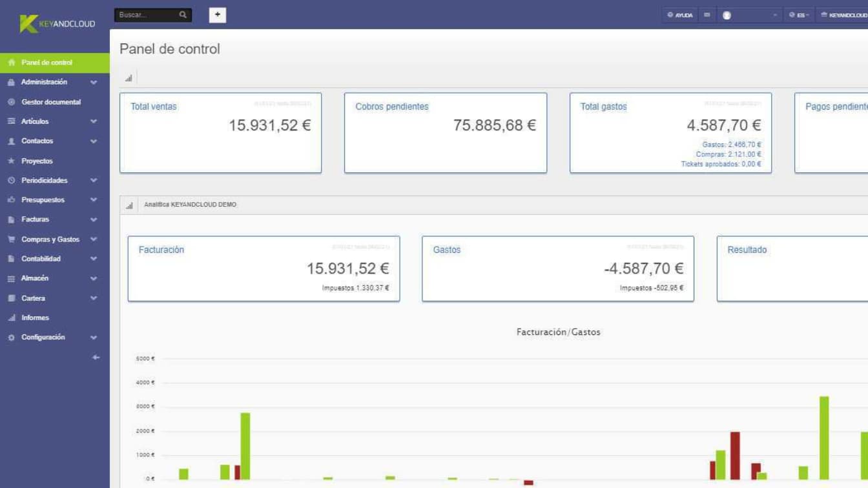Open the Cobros pendientes card link

391,107
